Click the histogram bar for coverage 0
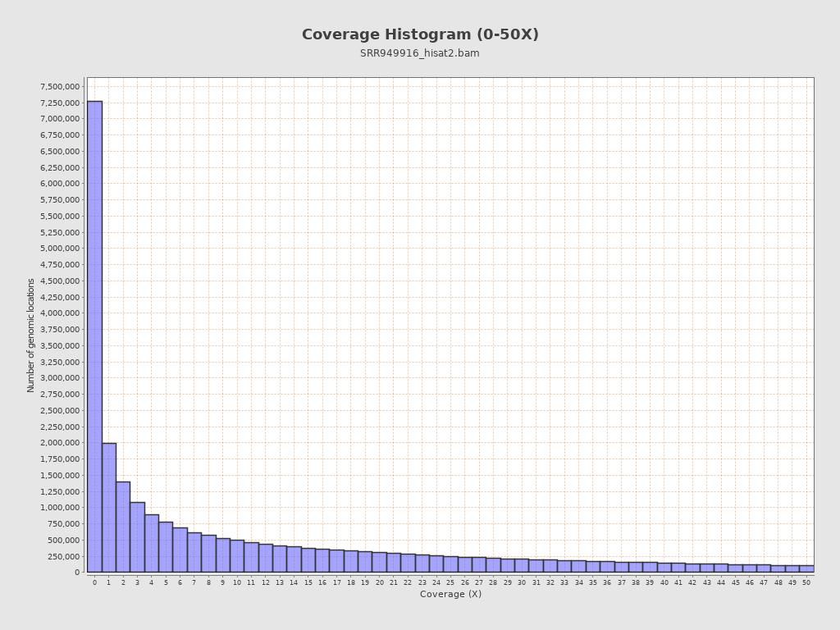 point(95,336)
